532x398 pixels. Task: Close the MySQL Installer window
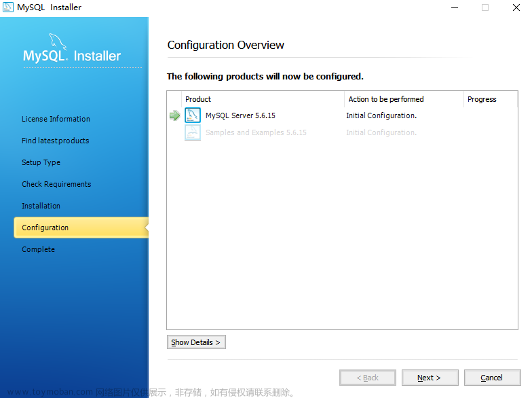(x=516, y=7)
